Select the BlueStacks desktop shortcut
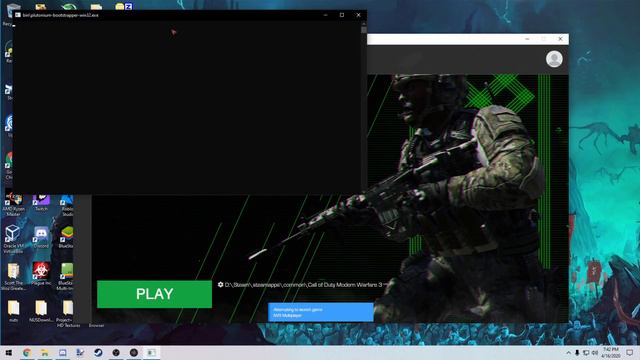Screen dimensions: 640x360 [x=67, y=237]
